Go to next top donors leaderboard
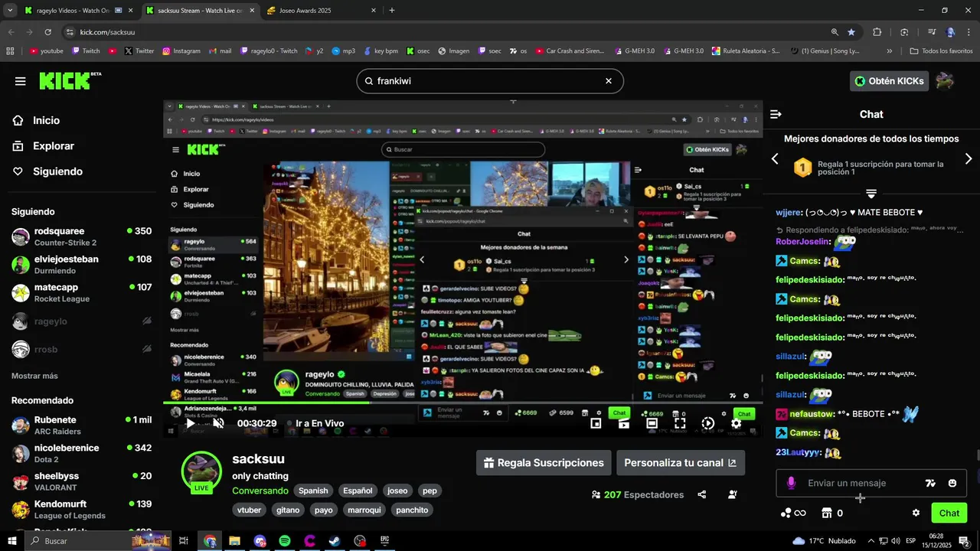The image size is (980, 551). point(969,158)
